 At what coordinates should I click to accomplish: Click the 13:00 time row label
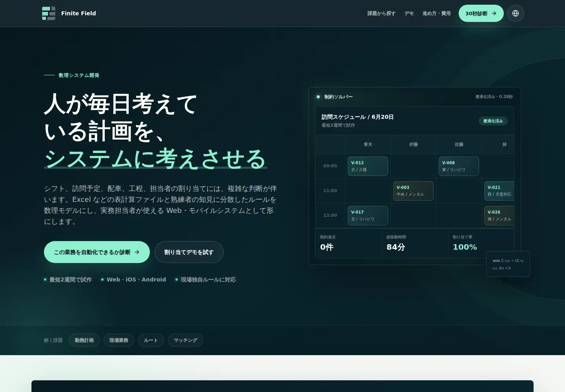(x=330, y=215)
